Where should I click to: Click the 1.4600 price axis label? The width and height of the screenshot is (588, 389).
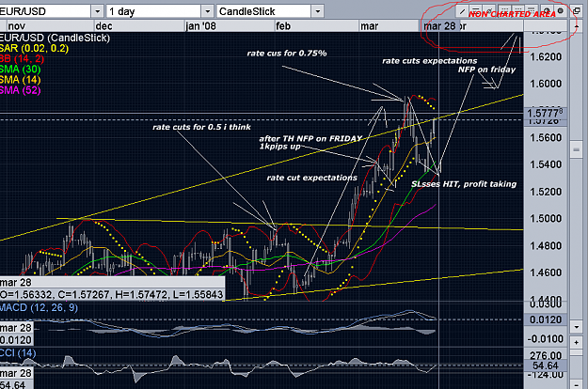546,272
